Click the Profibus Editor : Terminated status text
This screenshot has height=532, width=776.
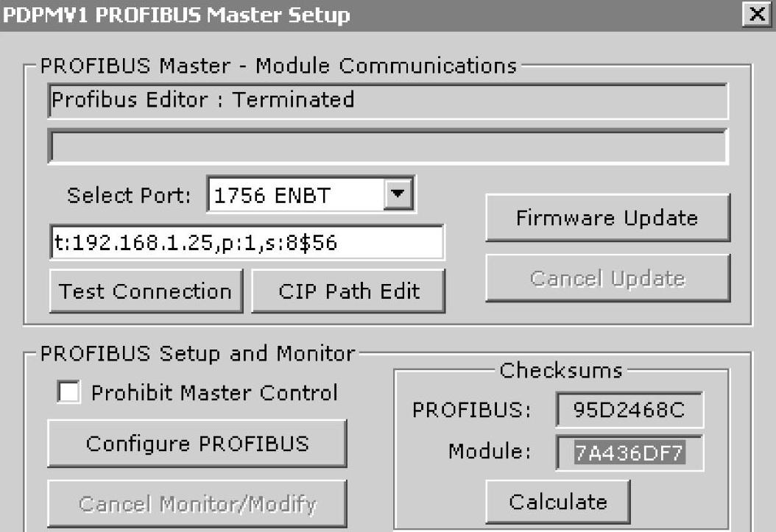(x=203, y=100)
